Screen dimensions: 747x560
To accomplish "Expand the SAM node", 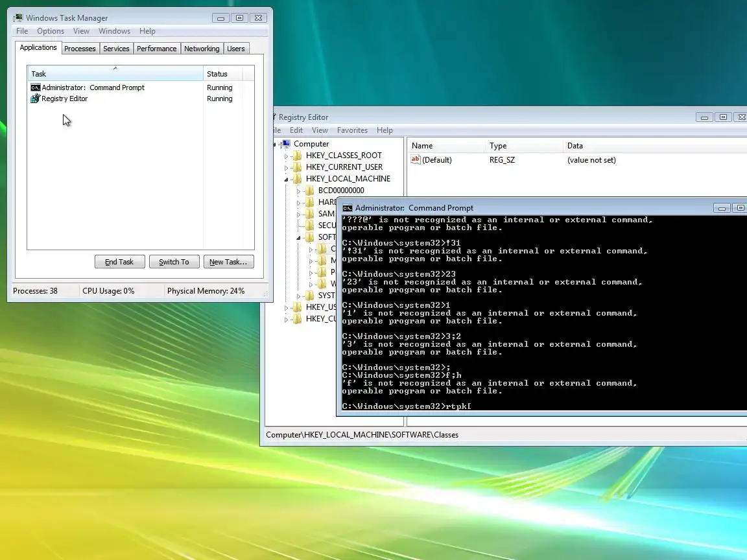I will [299, 215].
